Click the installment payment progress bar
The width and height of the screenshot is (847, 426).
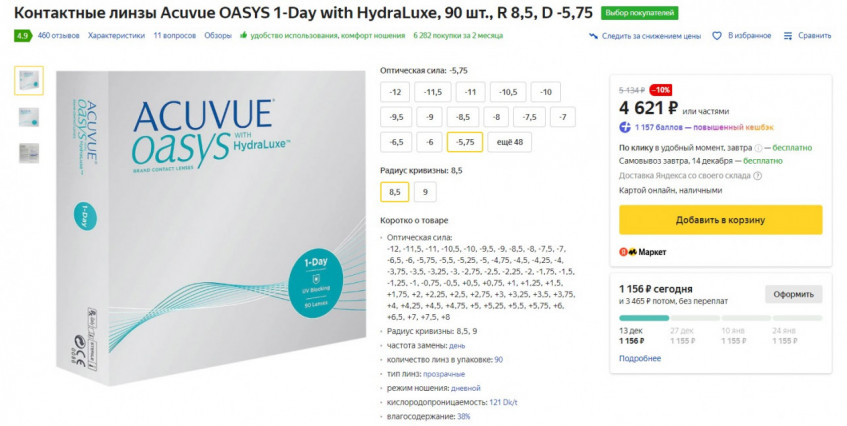click(721, 318)
